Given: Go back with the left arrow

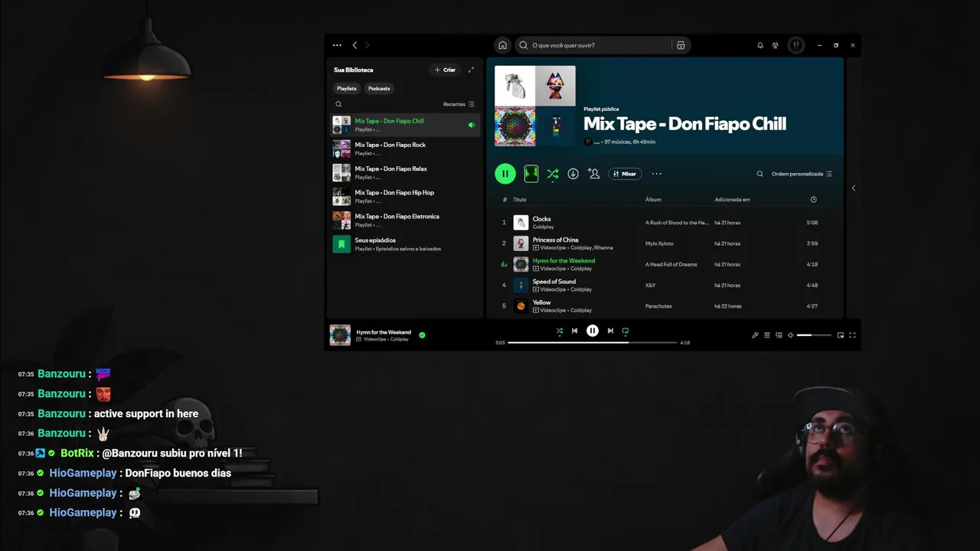Looking at the screenshot, I should pos(354,45).
